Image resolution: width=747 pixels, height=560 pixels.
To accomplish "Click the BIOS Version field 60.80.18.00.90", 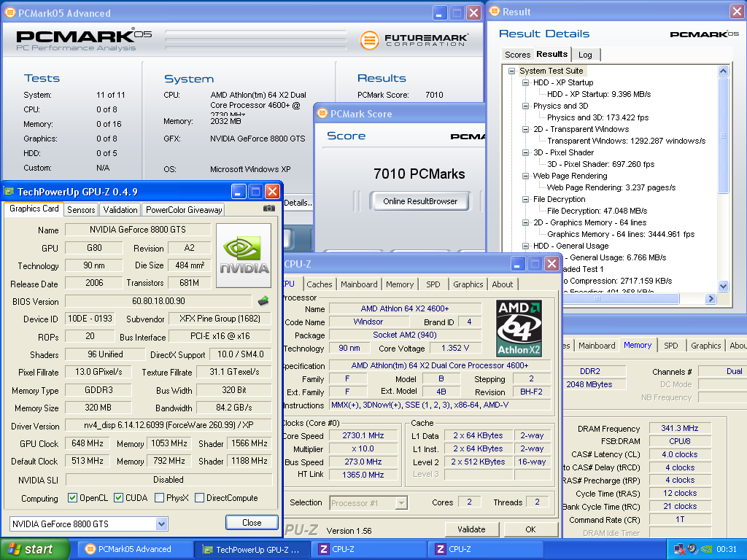I will 158,301.
